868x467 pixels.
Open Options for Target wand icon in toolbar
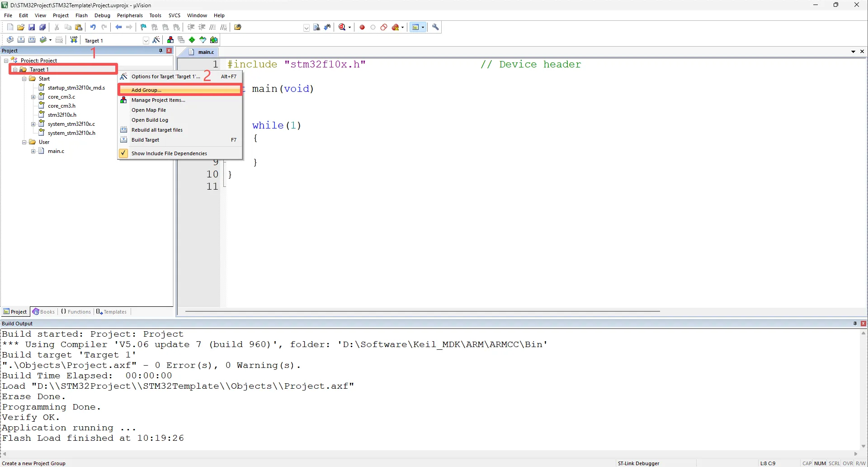tap(156, 40)
